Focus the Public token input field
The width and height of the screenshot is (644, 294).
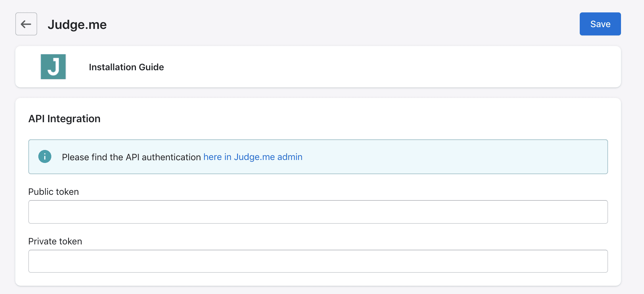tap(318, 212)
